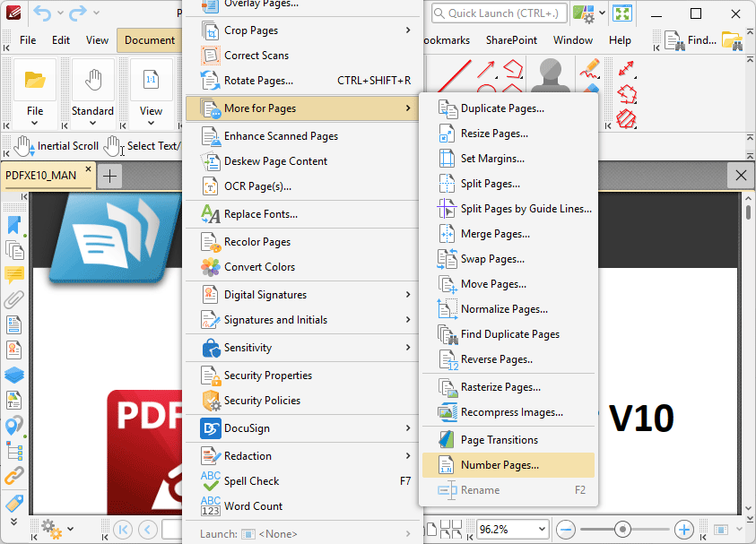
Task: Choose Duplicate Pages from submenu
Action: [508, 108]
